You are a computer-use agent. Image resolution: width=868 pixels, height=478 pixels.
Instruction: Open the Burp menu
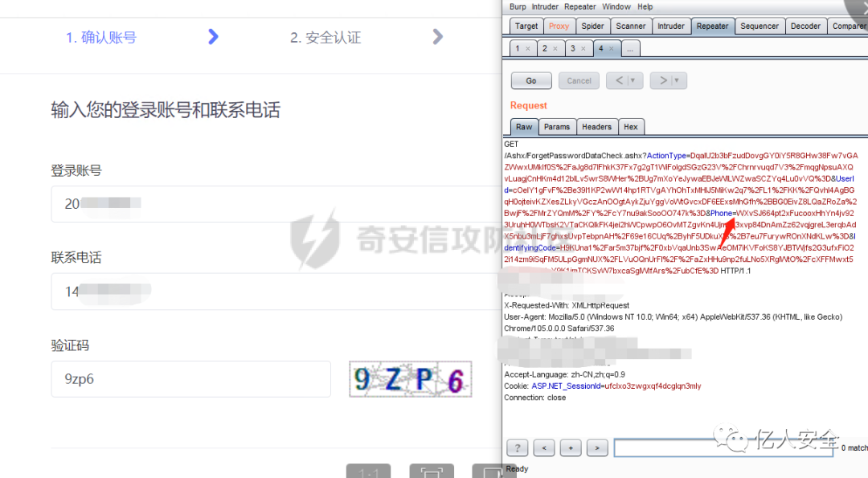click(518, 6)
